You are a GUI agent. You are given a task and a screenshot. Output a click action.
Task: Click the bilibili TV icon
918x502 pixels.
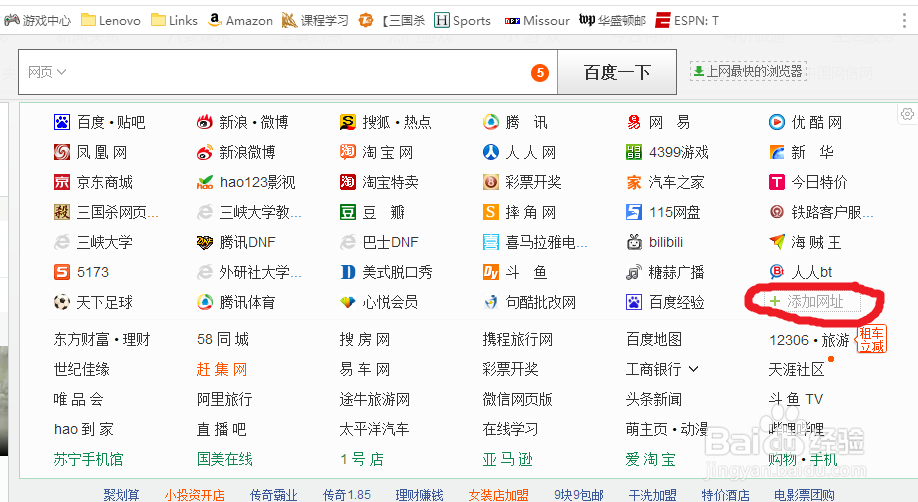pyautogui.click(x=634, y=242)
